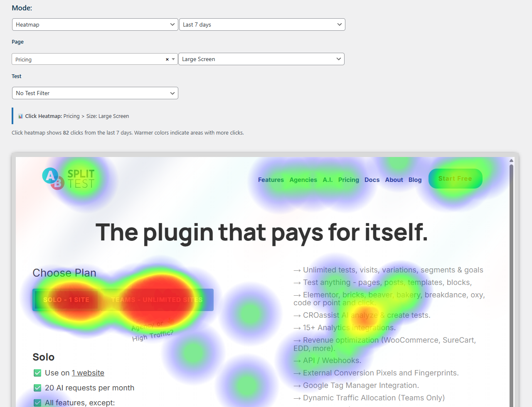Navigate to Docs in the top menu
This screenshot has width=532, height=407.
point(372,180)
